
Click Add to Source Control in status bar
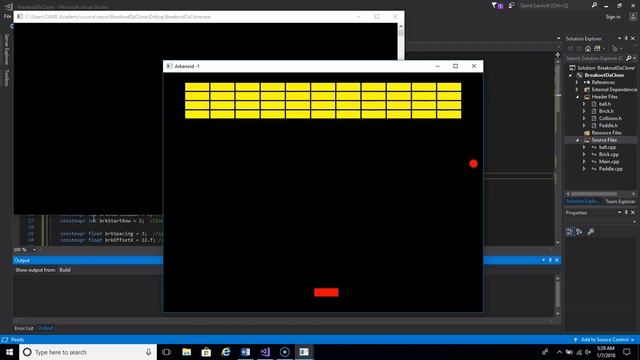[x=604, y=340]
